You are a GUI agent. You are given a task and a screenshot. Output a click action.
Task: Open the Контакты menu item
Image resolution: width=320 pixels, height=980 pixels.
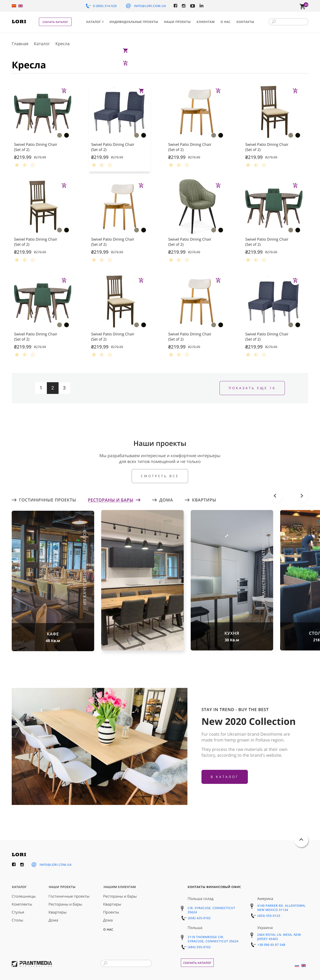(x=245, y=22)
